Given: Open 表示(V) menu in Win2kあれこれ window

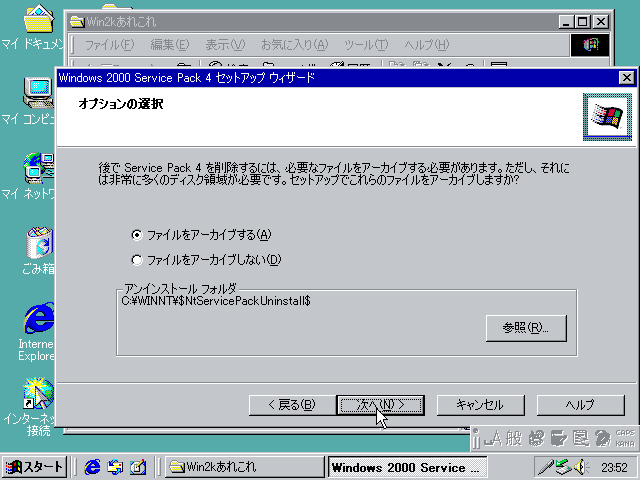Looking at the screenshot, I should (225, 44).
